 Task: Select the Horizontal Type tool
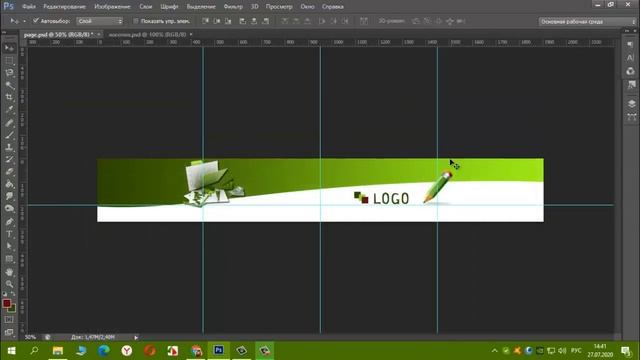(x=9, y=234)
